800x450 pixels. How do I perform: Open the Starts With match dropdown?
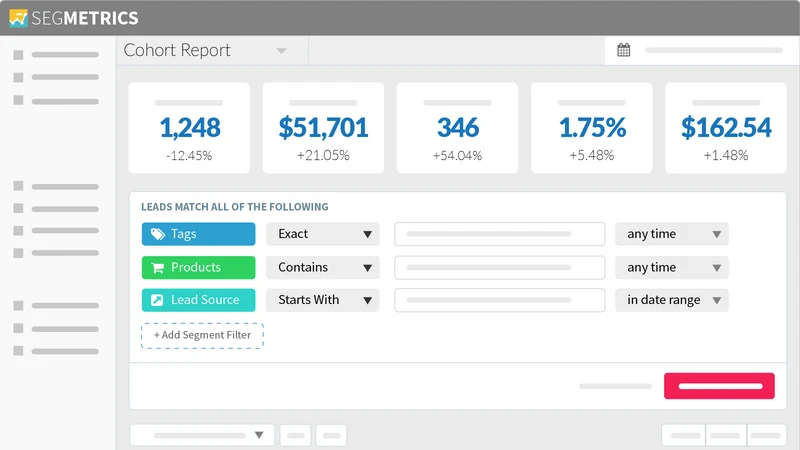pyautogui.click(x=322, y=301)
